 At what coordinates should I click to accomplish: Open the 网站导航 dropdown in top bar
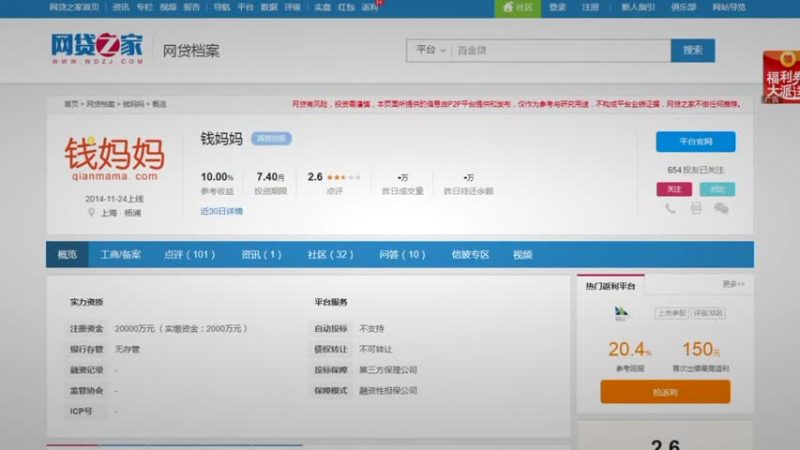coord(728,7)
